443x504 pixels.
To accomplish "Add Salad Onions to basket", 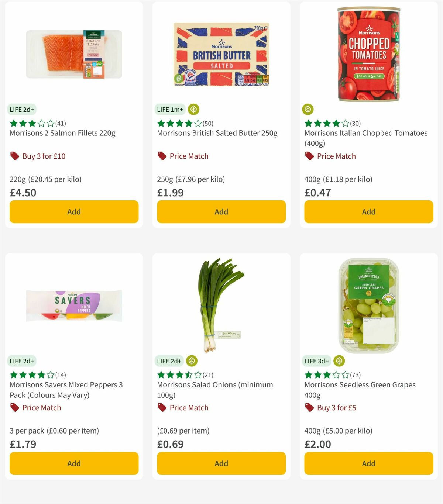I will [x=221, y=463].
